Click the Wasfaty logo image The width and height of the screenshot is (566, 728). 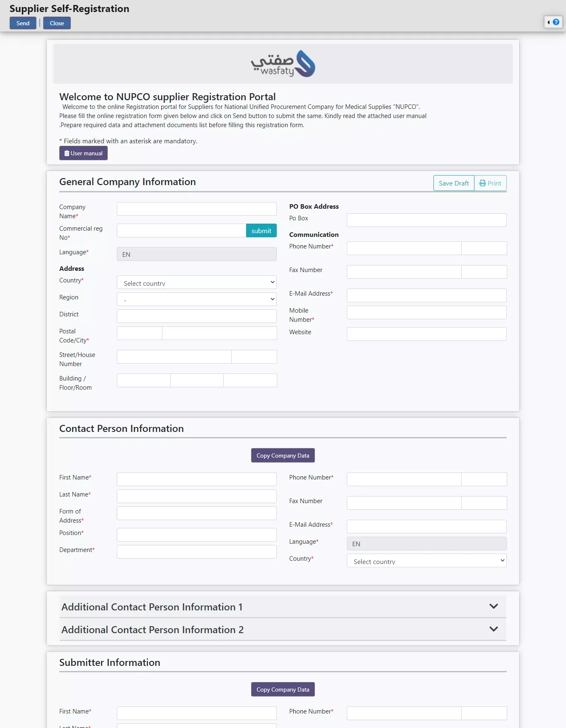click(283, 64)
